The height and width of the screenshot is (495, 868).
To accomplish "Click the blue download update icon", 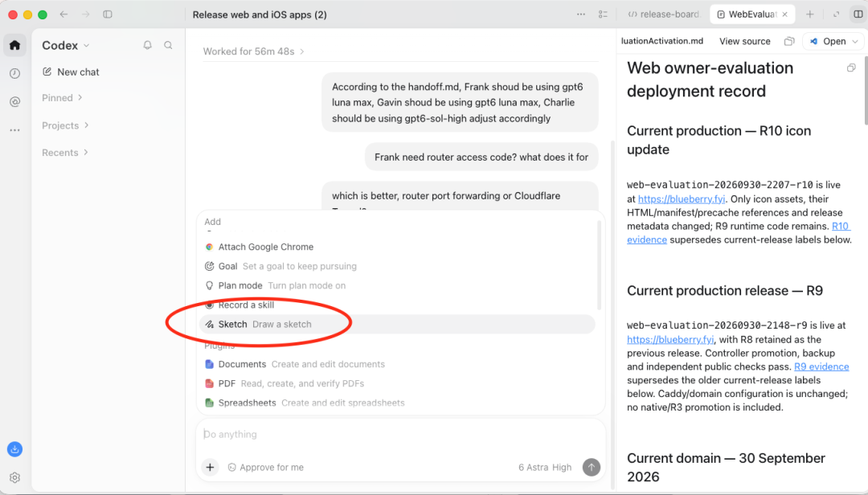I will 15,449.
